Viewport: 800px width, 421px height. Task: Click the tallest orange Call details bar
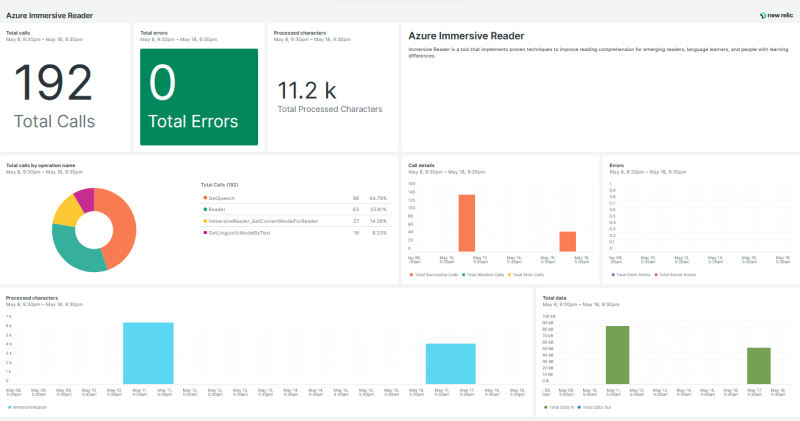(466, 222)
